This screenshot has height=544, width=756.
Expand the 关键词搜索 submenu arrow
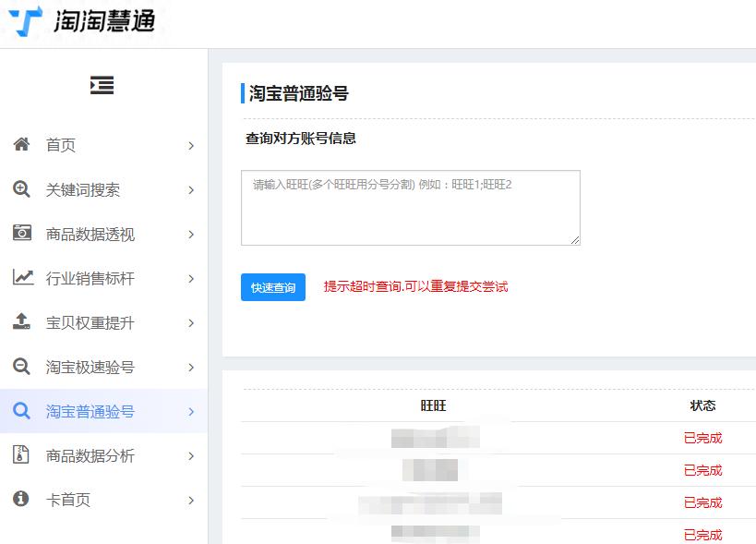coord(192,189)
